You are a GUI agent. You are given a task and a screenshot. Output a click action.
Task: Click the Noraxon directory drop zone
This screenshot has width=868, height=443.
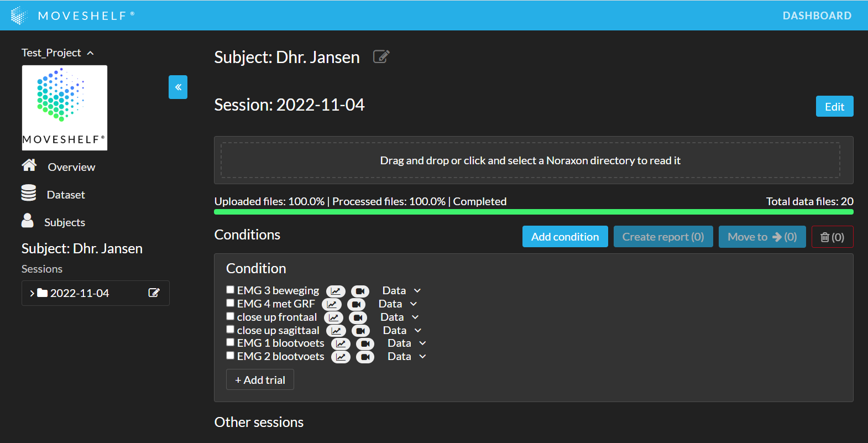click(530, 160)
